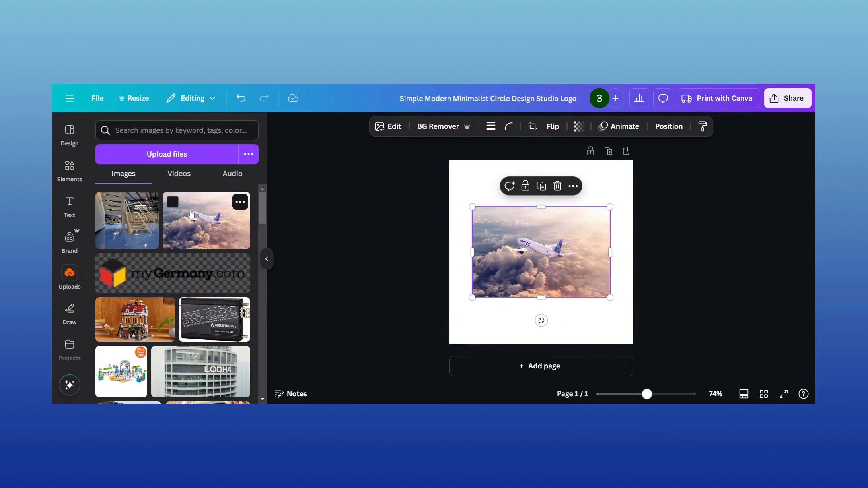Viewport: 868px width, 488px height.
Task: Open the Text panel in the sidebar
Action: pos(69,206)
